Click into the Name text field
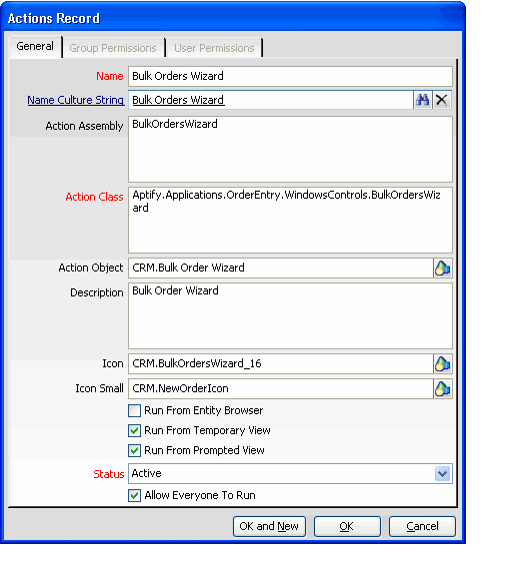Image resolution: width=528 pixels, height=562 pixels. tap(290, 76)
